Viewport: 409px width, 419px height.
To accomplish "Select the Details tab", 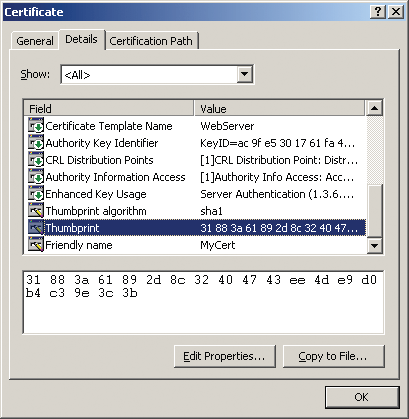I will [81, 39].
